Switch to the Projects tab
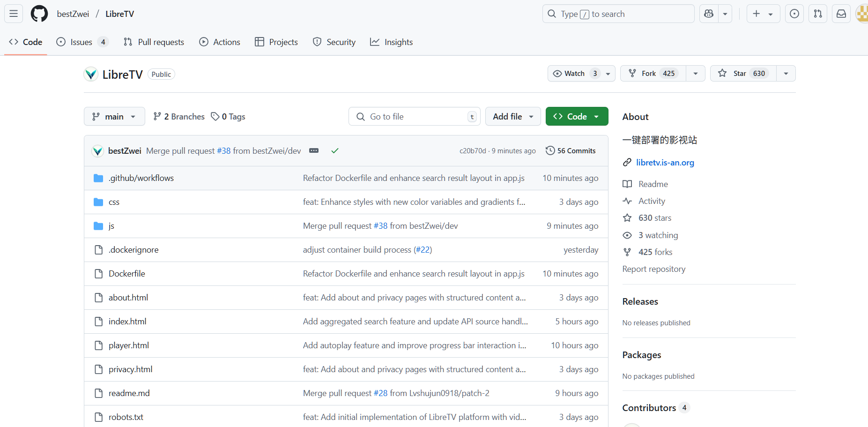868x427 pixels. [x=276, y=42]
